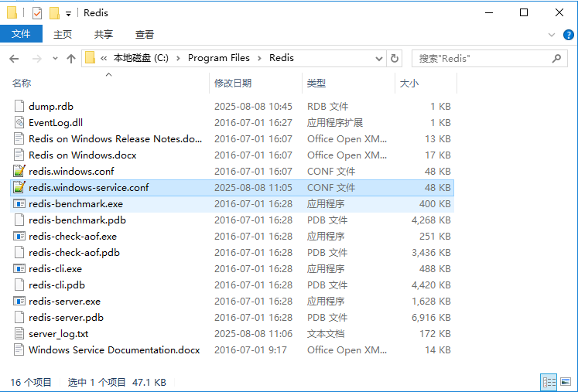The height and width of the screenshot is (392, 578).
Task: Select redis-benchmark.exe file name
Action: pyautogui.click(x=76, y=204)
